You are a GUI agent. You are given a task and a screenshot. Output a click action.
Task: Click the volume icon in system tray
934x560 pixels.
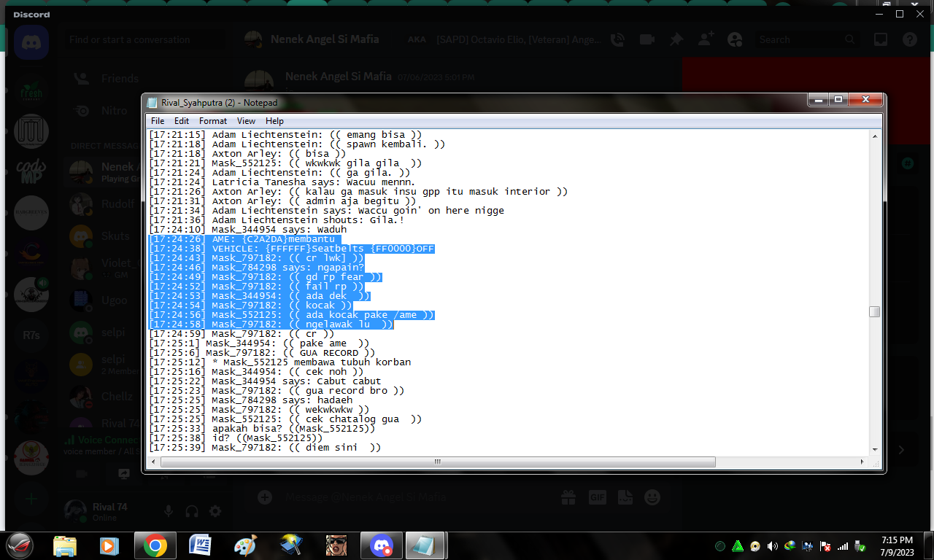(x=773, y=546)
